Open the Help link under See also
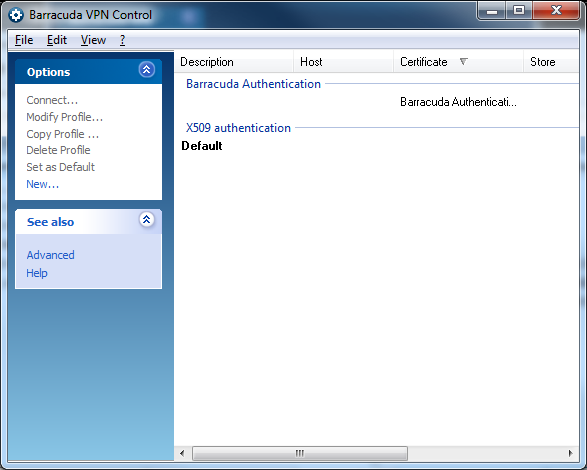The height and width of the screenshot is (470, 587). coord(37,273)
